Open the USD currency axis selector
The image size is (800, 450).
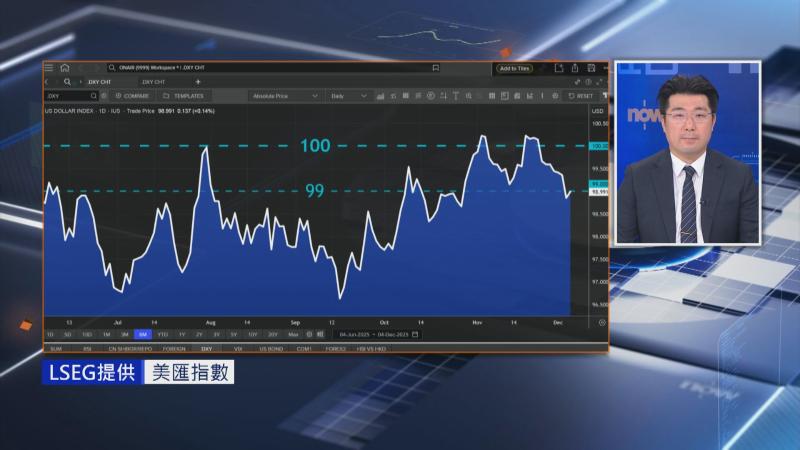click(x=598, y=109)
